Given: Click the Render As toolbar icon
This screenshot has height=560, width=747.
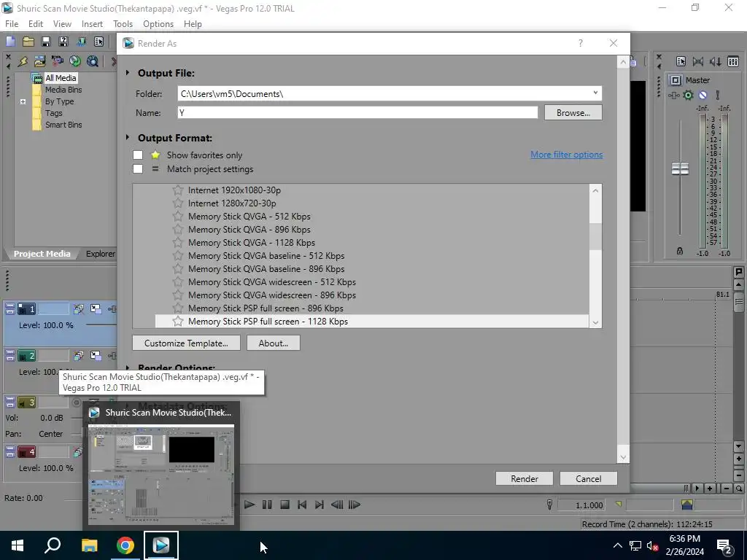Looking at the screenshot, I should click(82, 42).
